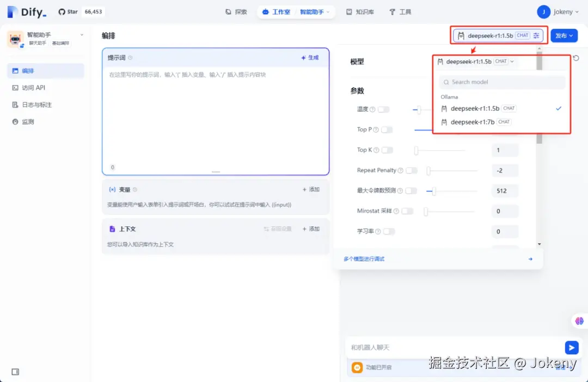The height and width of the screenshot is (382, 588).
Task: Click the model settings sliders icon
Action: (x=536, y=35)
